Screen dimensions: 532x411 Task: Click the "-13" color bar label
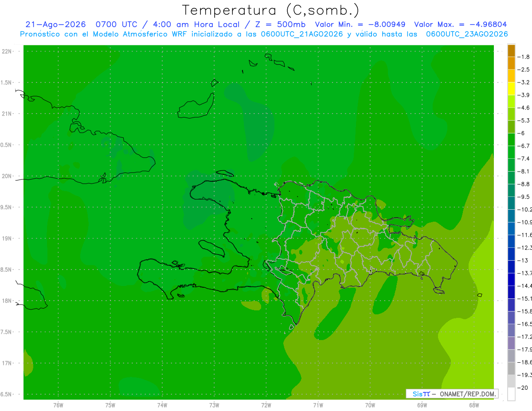tap(522, 260)
